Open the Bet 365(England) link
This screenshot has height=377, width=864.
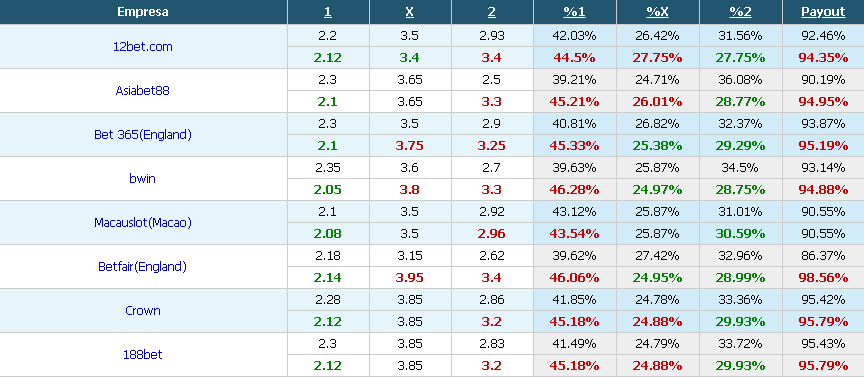coord(143,134)
